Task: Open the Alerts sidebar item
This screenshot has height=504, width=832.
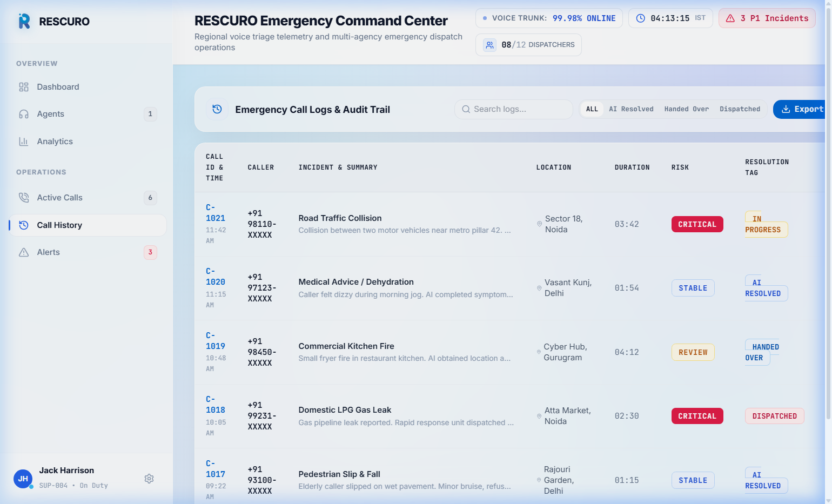Action: click(x=88, y=252)
